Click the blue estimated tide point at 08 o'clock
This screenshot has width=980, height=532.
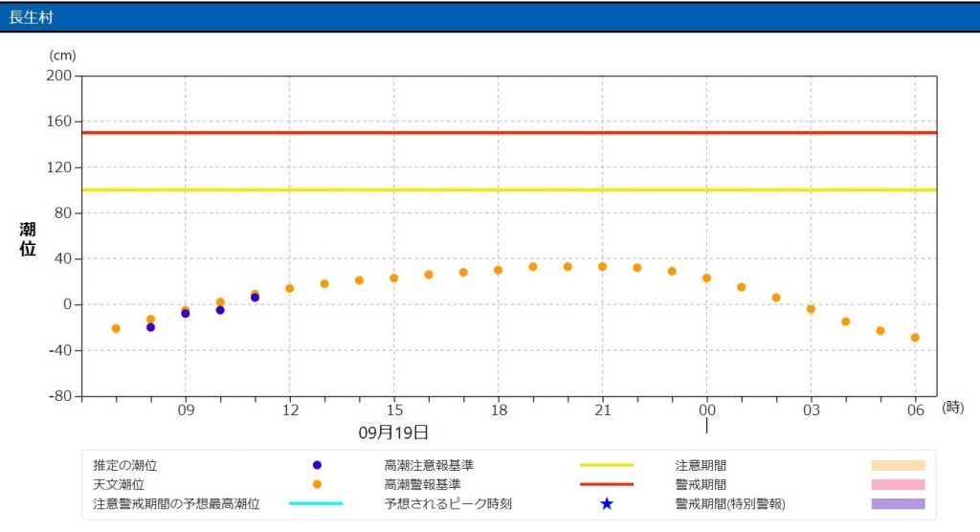(150, 327)
